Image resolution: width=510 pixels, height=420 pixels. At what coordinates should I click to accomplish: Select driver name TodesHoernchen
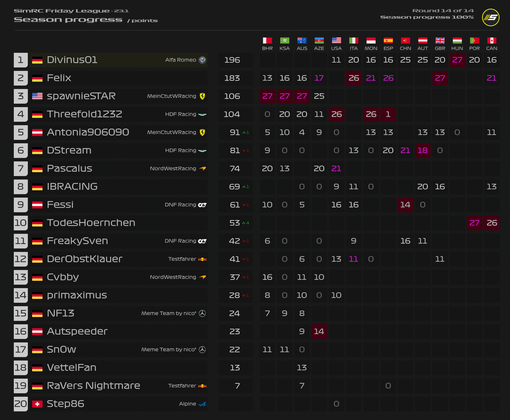coord(91,223)
